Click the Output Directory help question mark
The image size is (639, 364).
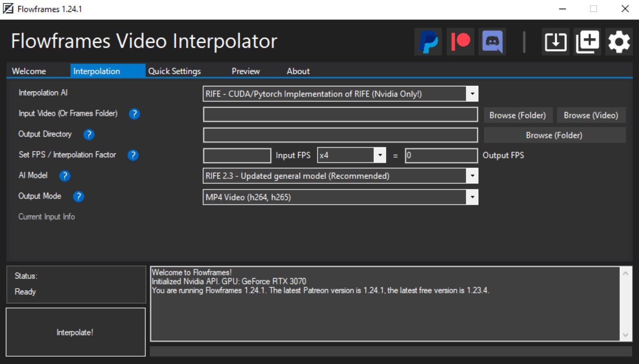tap(88, 134)
